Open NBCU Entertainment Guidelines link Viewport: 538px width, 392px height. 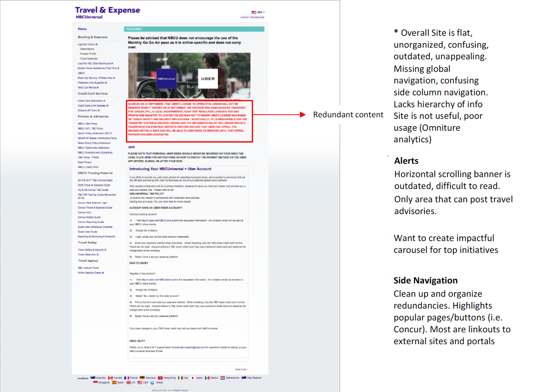click(95, 153)
